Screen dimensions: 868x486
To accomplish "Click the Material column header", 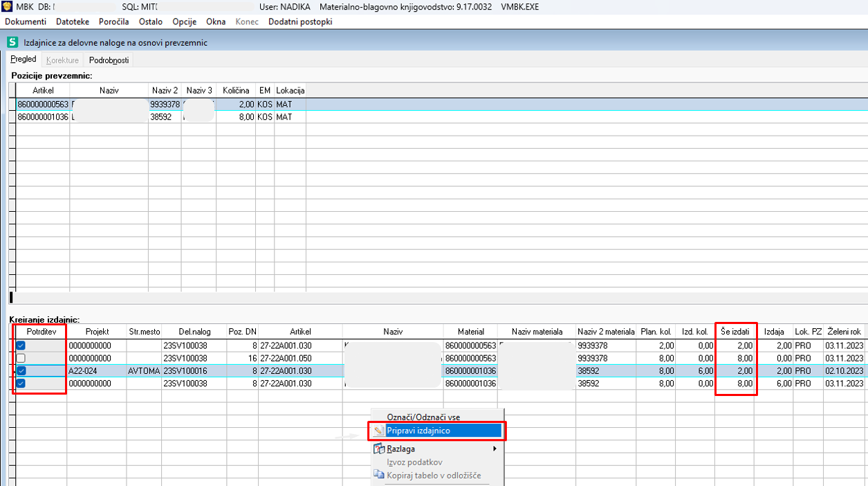I will click(x=470, y=332).
